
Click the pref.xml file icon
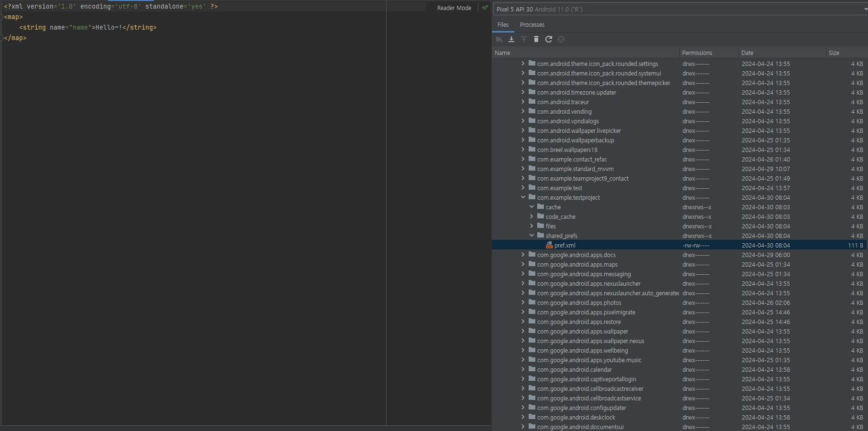coord(549,245)
